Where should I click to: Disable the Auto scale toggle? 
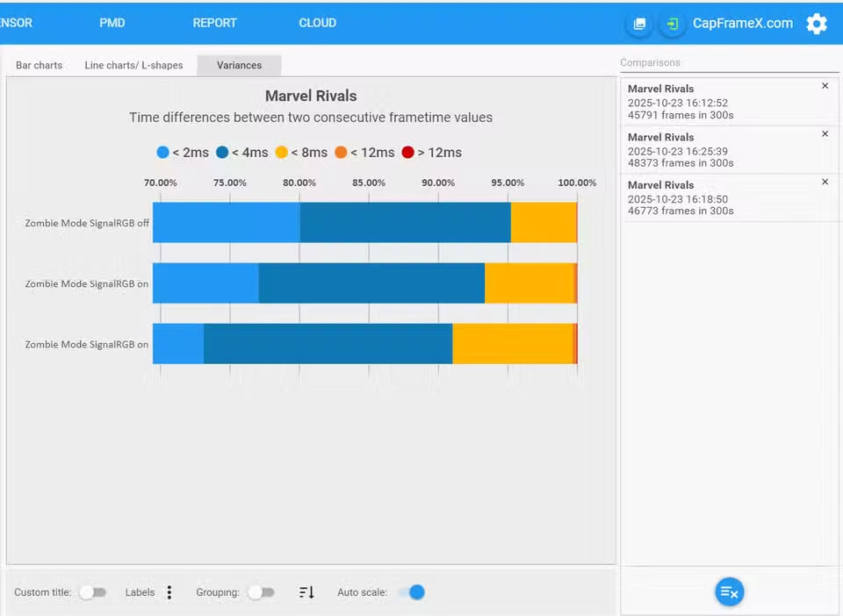pyautogui.click(x=411, y=592)
